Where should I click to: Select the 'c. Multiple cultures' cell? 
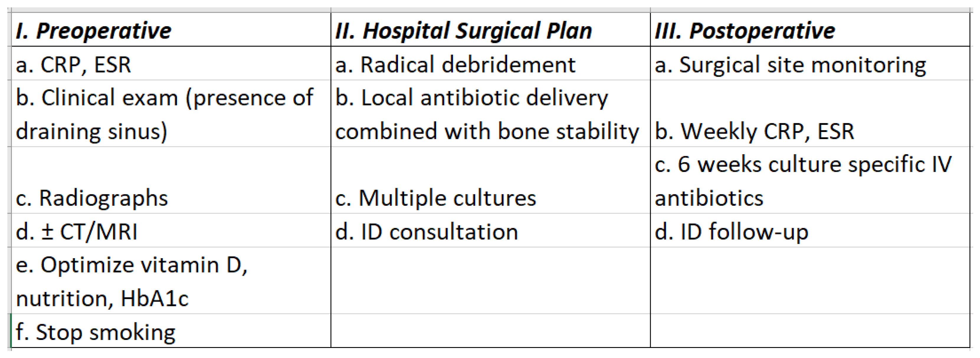coord(490,180)
